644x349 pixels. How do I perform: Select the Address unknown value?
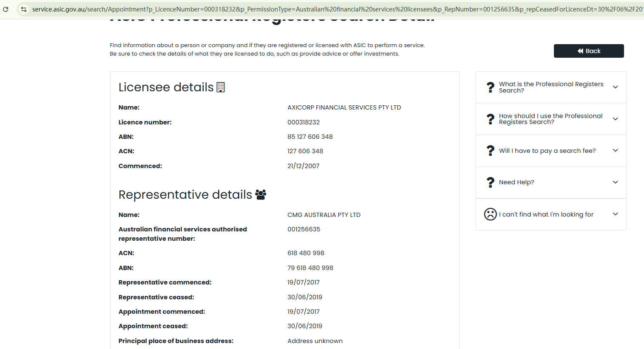tap(315, 341)
